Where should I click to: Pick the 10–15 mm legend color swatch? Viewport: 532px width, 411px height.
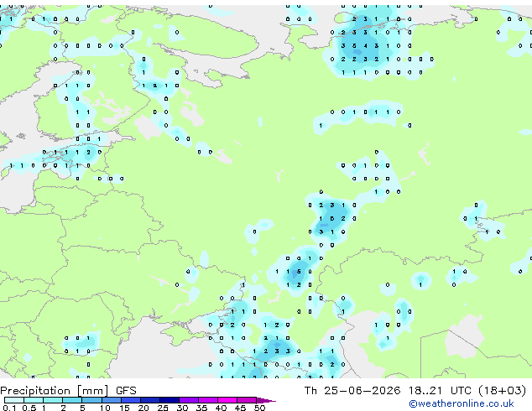[112, 400]
